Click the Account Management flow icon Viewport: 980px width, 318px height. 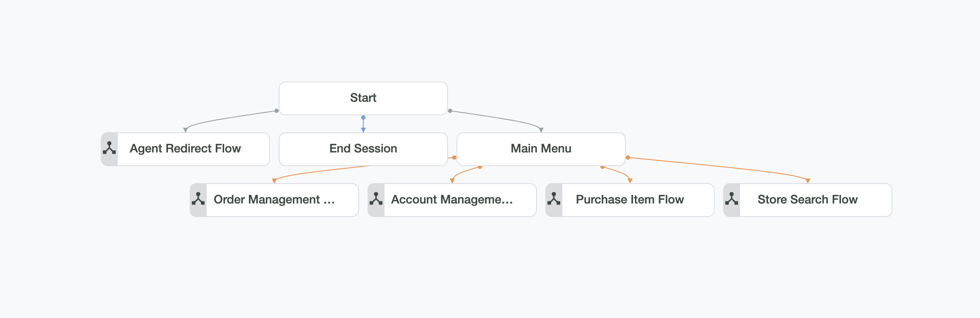point(376,199)
